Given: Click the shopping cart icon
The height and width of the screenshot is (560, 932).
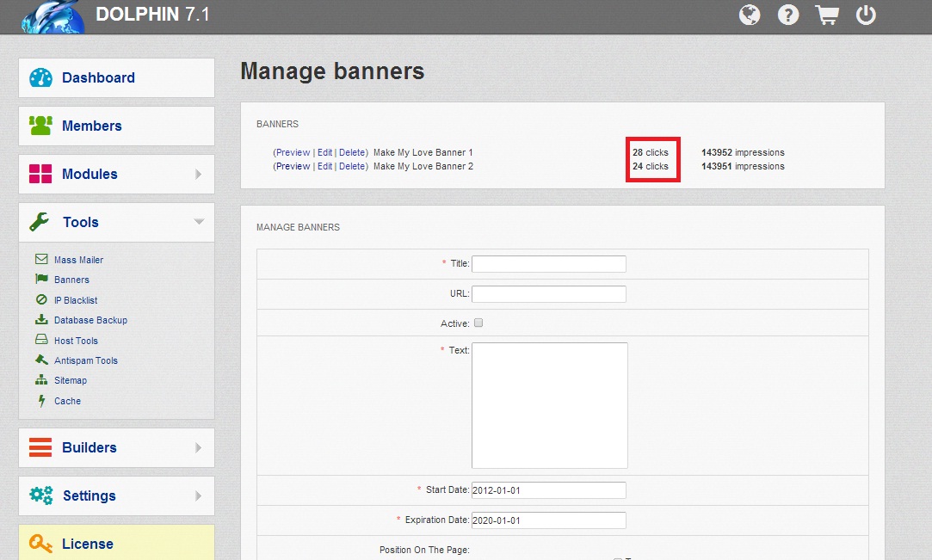Looking at the screenshot, I should (x=827, y=15).
